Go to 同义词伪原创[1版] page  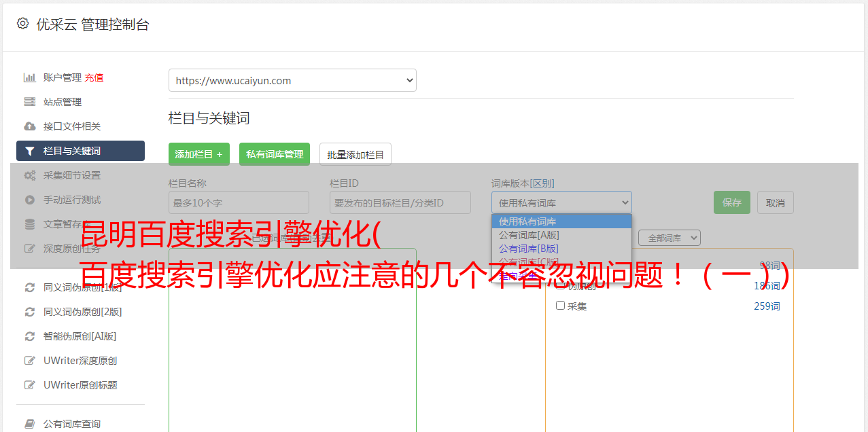(83, 287)
